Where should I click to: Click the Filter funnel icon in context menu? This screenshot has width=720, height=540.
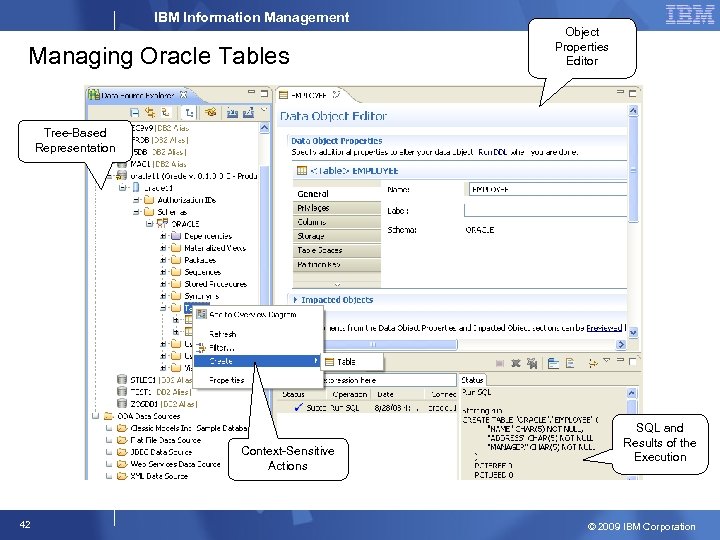click(201, 348)
